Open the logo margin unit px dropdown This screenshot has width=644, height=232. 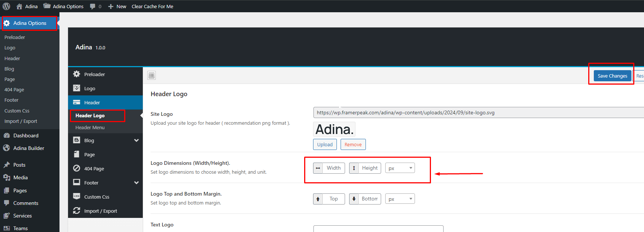(400, 199)
